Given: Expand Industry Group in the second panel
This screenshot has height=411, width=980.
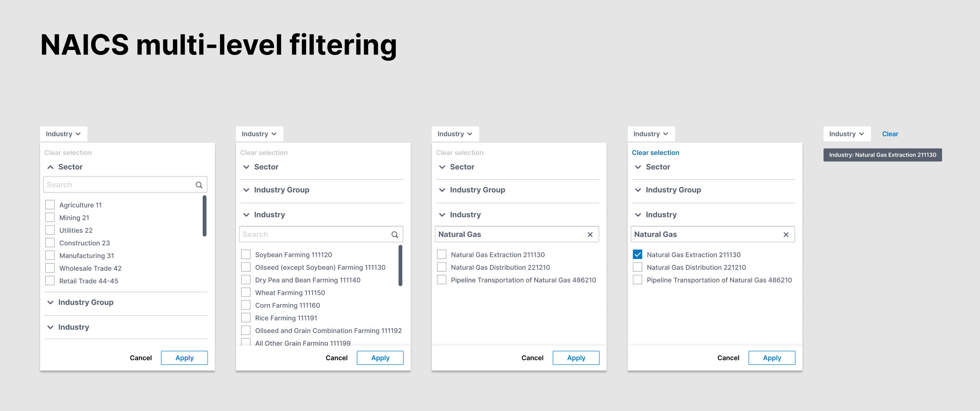Looking at the screenshot, I should [246, 190].
